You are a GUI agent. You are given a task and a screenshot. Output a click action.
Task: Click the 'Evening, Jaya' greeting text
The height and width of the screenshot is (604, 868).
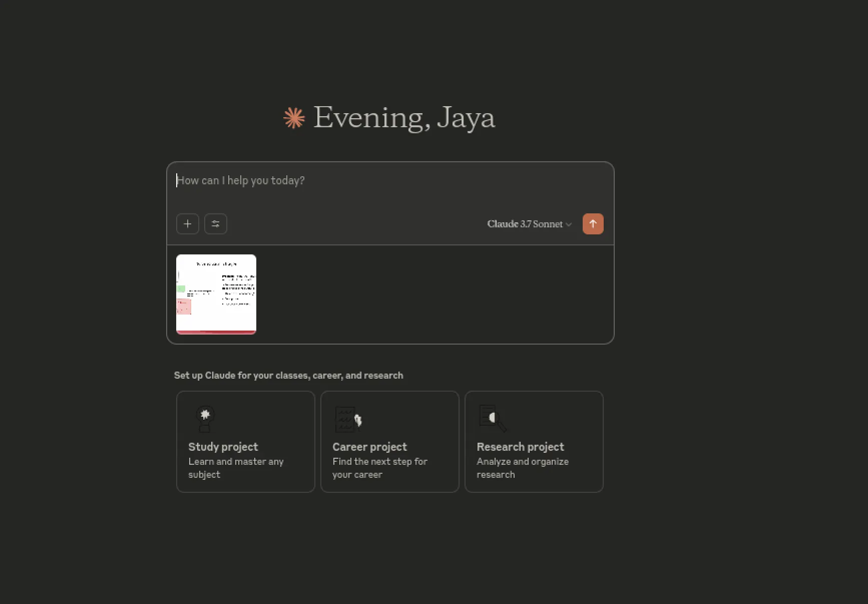pyautogui.click(x=404, y=118)
